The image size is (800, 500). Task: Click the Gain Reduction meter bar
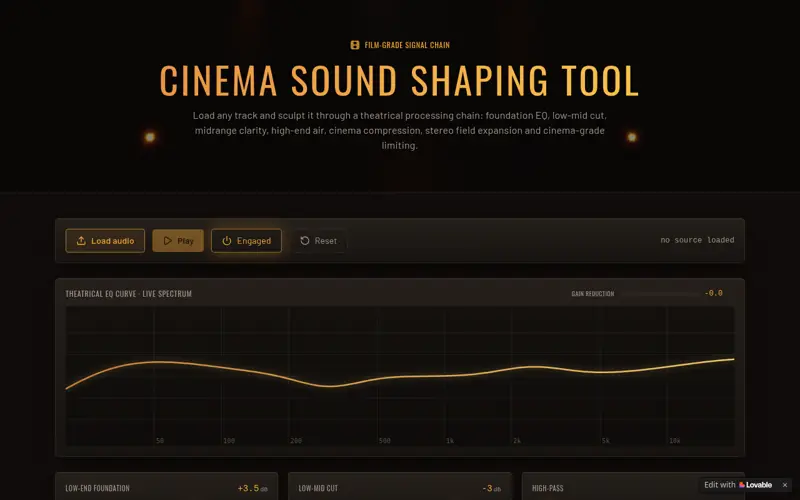coord(660,293)
